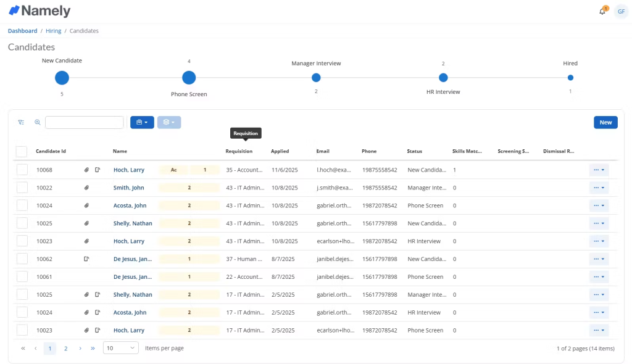Open candidate Shelly, Nathan applied 10/8/2025

pos(133,223)
